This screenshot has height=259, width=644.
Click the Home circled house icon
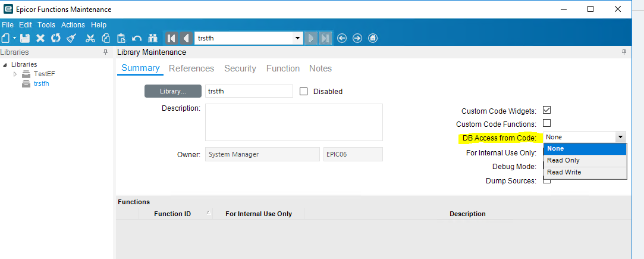pos(373,38)
